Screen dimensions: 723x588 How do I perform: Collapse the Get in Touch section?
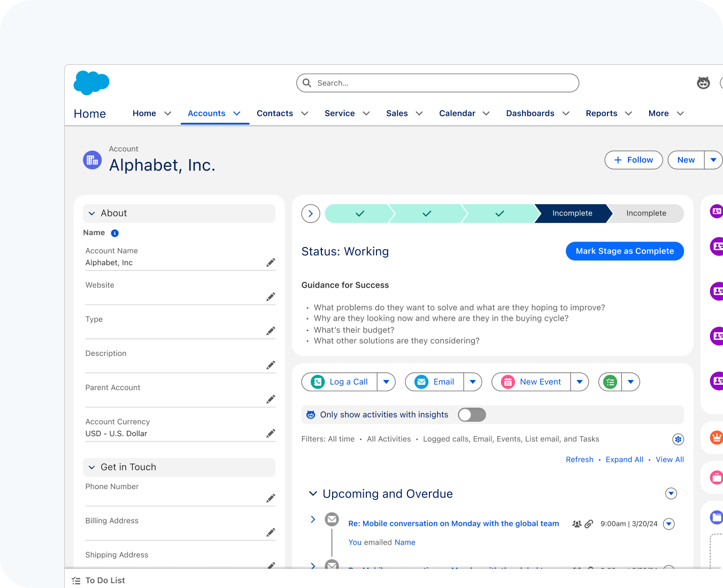(x=92, y=467)
